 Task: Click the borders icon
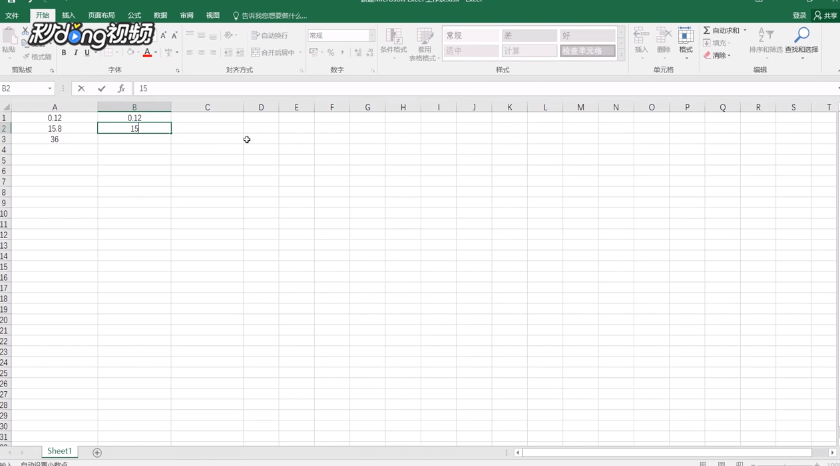[x=108, y=52]
